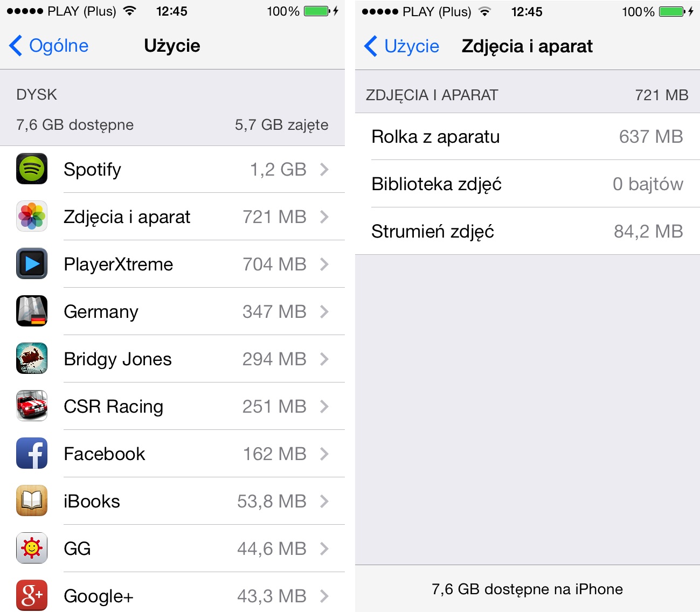Screen dimensions: 700x612
Task: Tap the Germany map app icon
Action: pos(32,311)
